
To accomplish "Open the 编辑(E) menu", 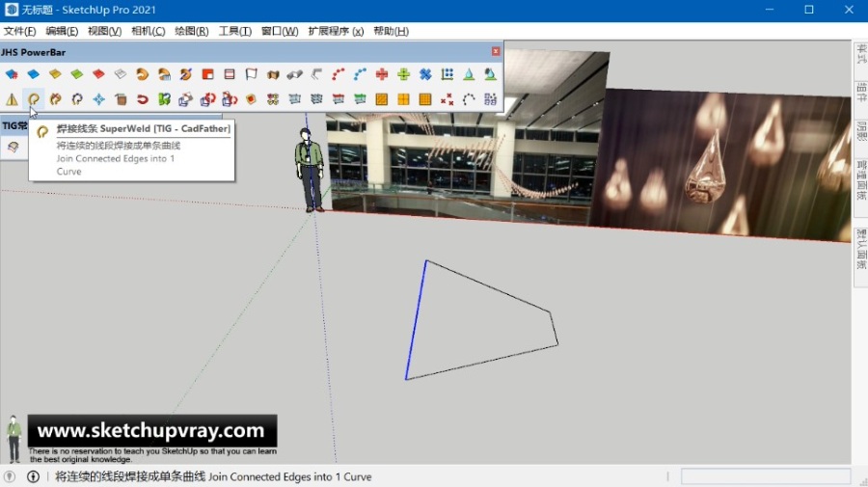I will (x=62, y=31).
